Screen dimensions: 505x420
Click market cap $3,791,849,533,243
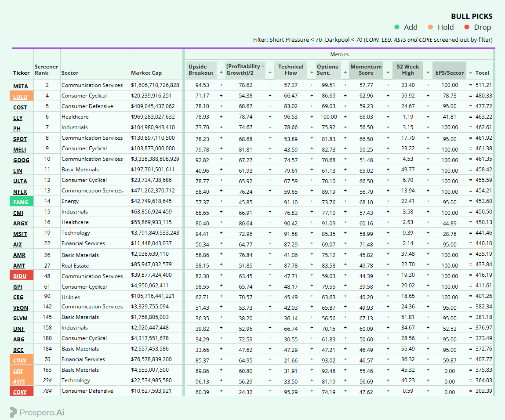click(155, 233)
